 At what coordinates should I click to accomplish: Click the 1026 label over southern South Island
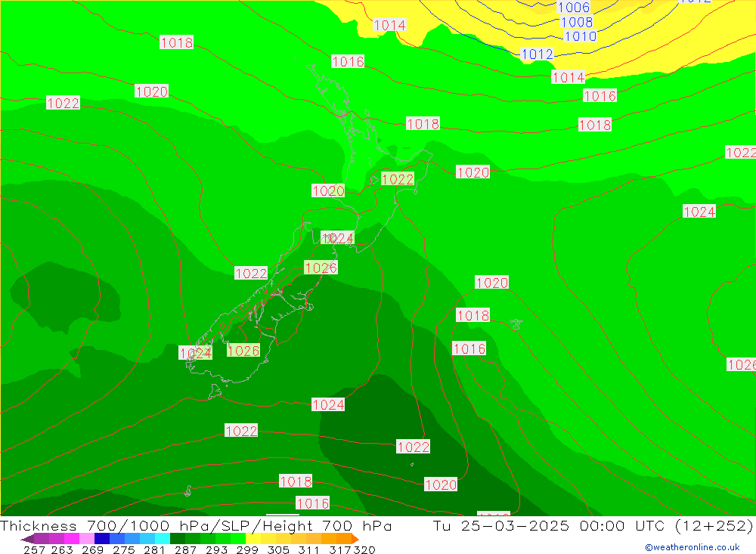[243, 351]
